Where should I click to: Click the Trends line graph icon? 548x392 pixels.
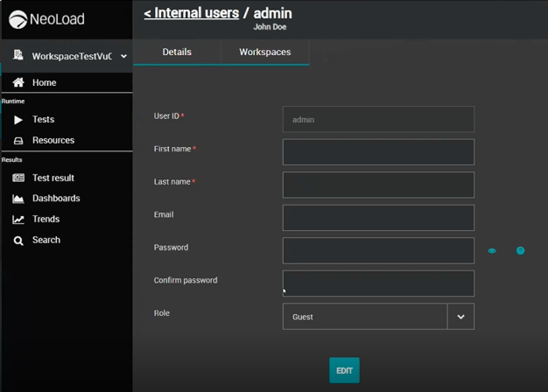click(x=18, y=220)
